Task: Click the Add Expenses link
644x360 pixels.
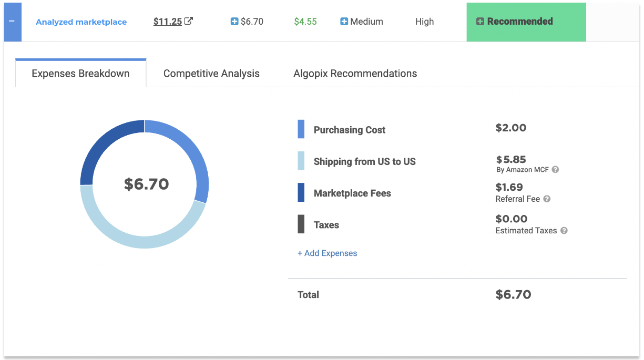Action: (327, 253)
